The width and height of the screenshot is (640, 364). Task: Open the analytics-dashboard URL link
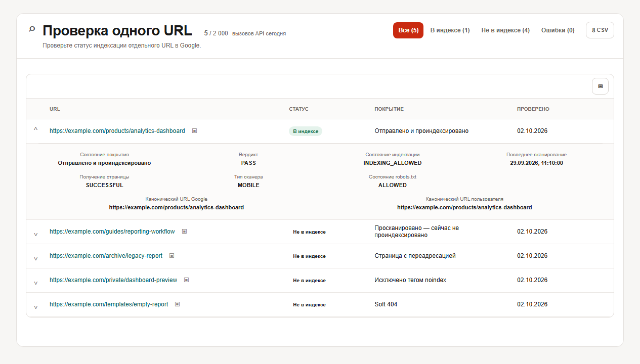117,131
